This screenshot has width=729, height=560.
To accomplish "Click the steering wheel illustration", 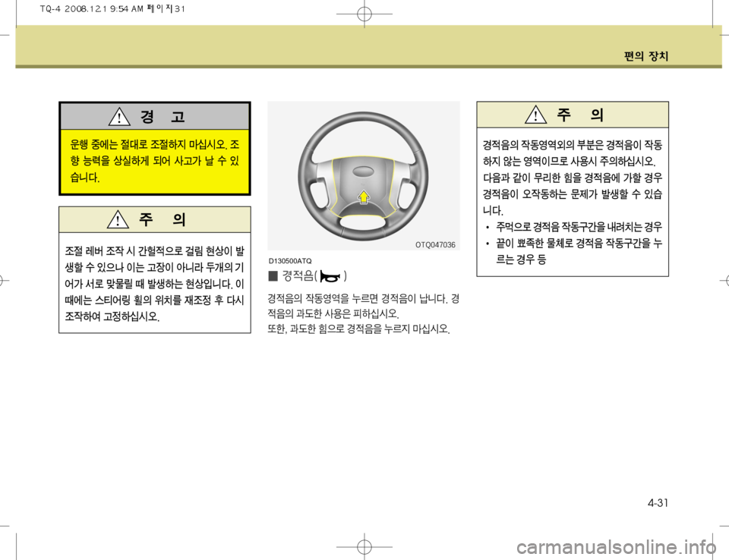I will [x=364, y=176].
